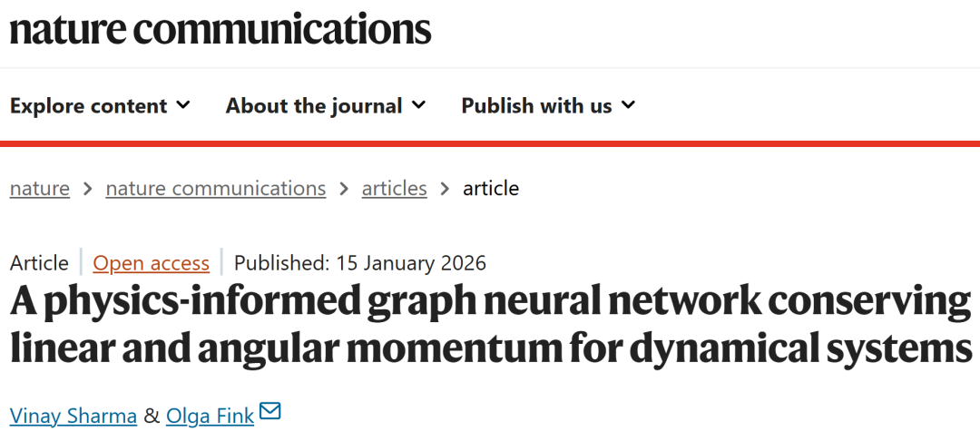View author Vinay Sharma's details
This screenshot has width=980, height=441.
(x=73, y=416)
